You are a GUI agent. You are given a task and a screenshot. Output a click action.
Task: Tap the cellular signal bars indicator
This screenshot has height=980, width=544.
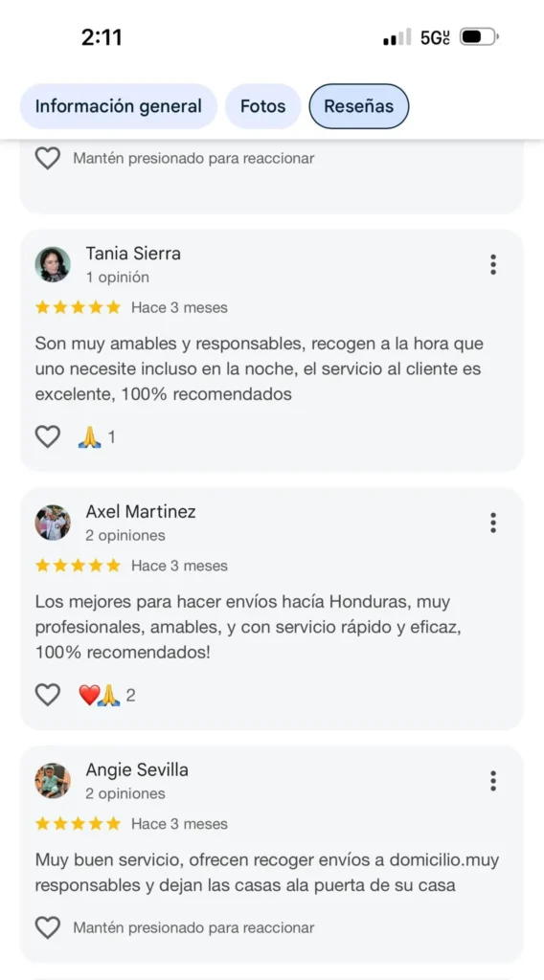click(397, 37)
